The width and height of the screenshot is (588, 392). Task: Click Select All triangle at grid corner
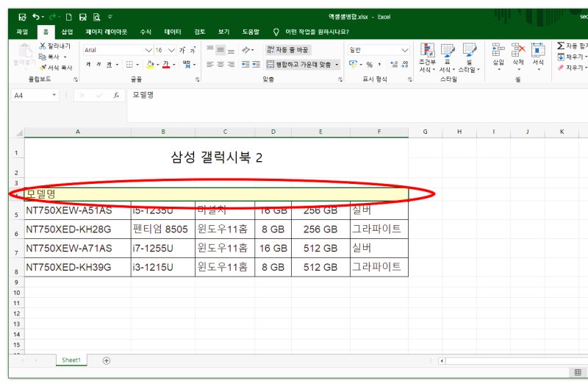(19, 132)
